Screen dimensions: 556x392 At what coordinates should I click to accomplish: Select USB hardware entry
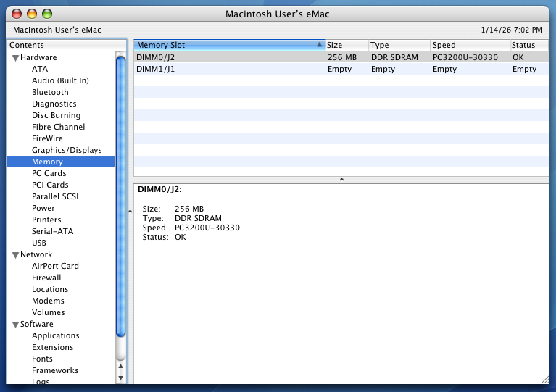pos(39,243)
